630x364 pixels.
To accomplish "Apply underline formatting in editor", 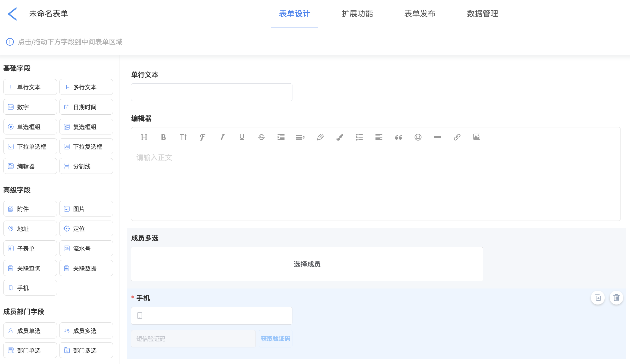I will pyautogui.click(x=242, y=137).
